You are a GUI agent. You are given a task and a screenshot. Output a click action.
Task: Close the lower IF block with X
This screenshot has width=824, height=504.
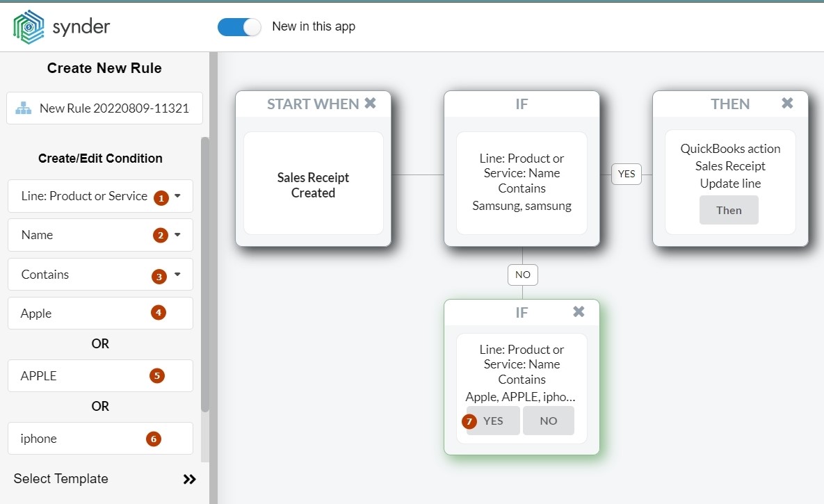tap(579, 312)
